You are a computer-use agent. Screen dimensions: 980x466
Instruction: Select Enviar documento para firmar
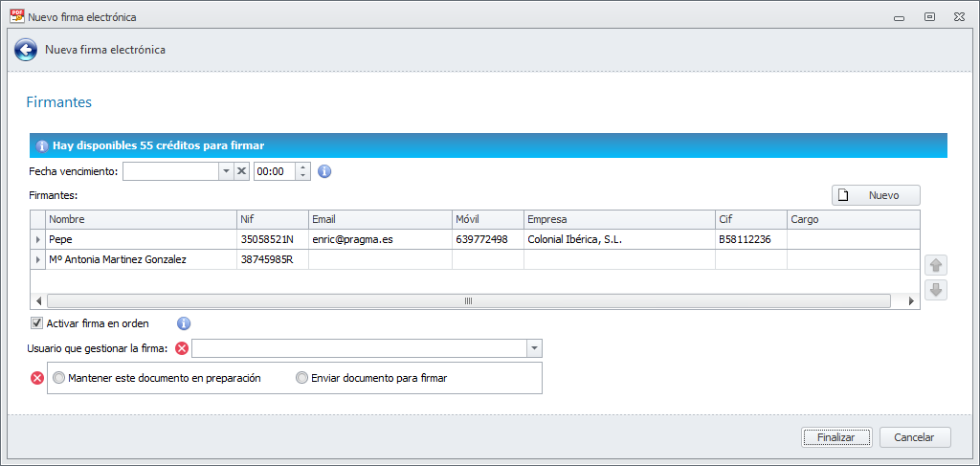[371, 378]
